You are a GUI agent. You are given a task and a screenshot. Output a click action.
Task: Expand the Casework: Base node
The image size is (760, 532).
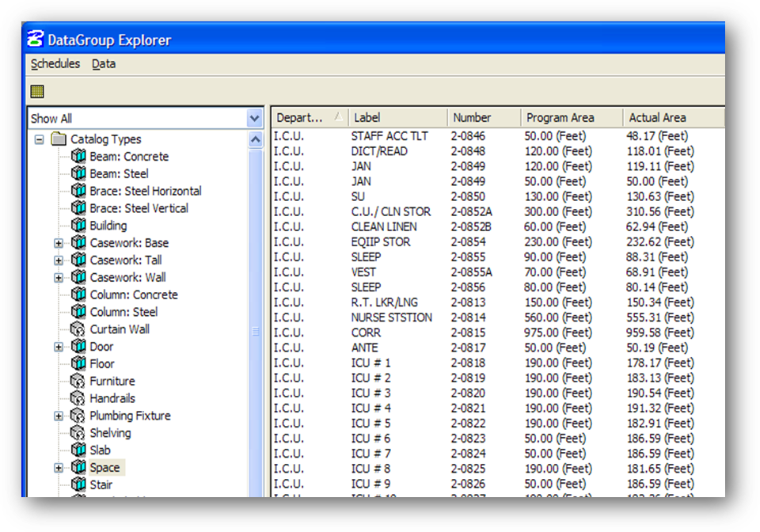pos(59,243)
